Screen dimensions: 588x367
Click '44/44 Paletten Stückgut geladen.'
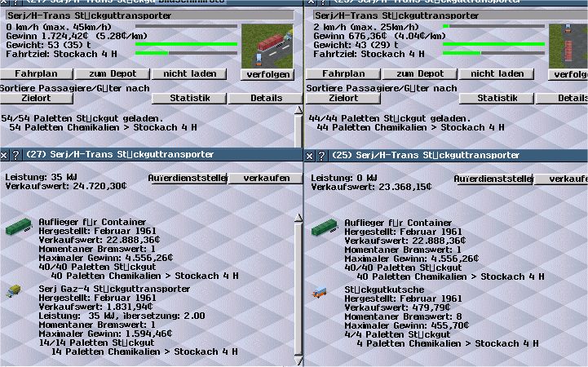click(x=390, y=118)
